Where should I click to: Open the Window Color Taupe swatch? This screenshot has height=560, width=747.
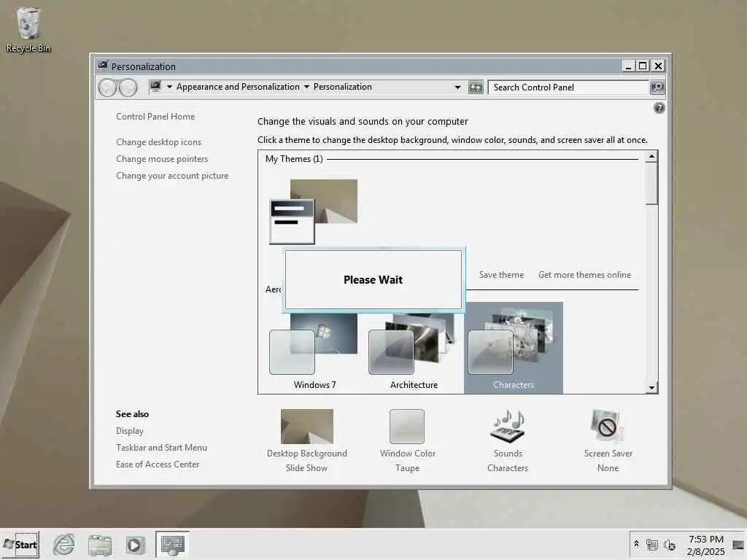407,427
